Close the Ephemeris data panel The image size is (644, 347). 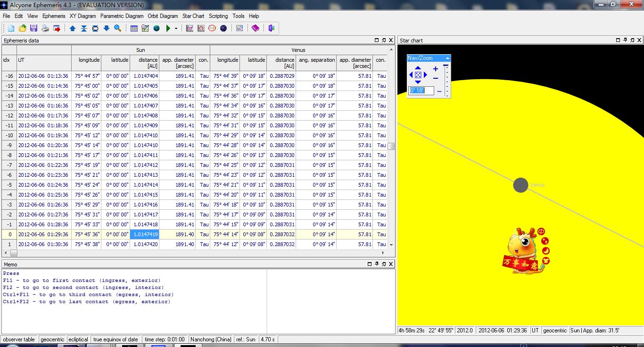pos(391,41)
